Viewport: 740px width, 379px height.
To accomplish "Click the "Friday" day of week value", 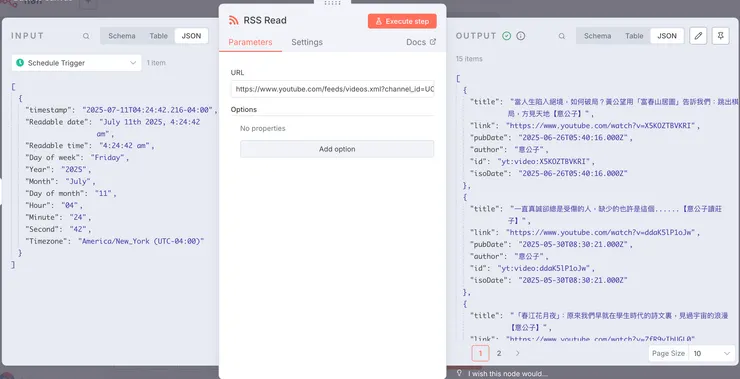I will coord(107,158).
